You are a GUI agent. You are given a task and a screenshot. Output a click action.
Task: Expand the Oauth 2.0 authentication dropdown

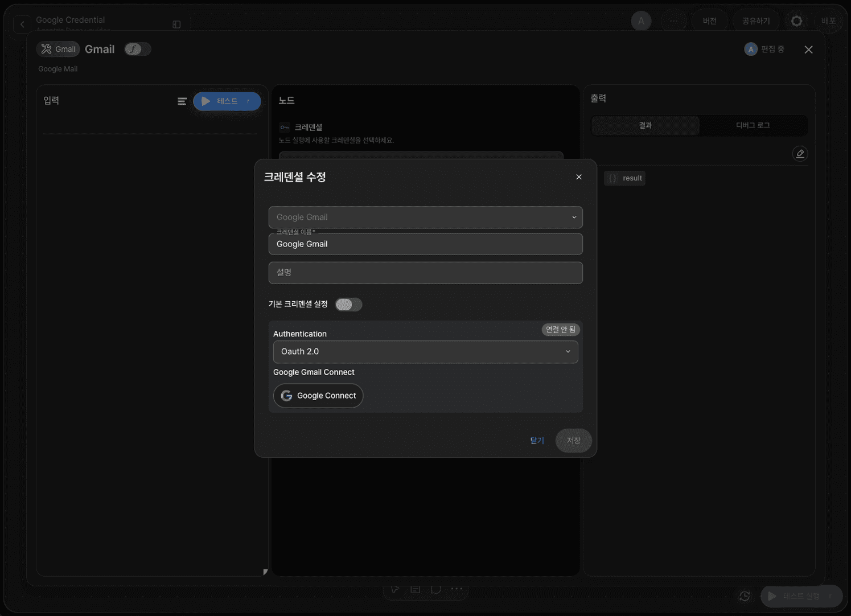426,352
